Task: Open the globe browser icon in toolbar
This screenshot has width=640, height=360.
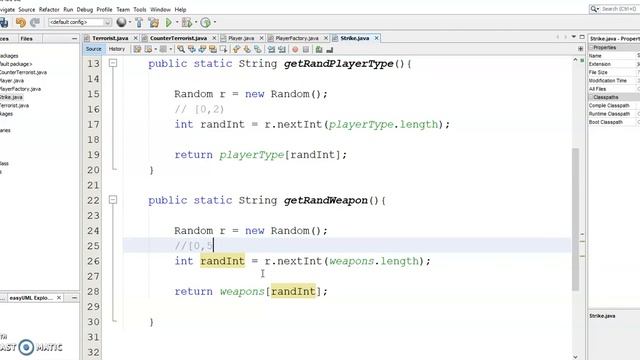Action: point(121,22)
